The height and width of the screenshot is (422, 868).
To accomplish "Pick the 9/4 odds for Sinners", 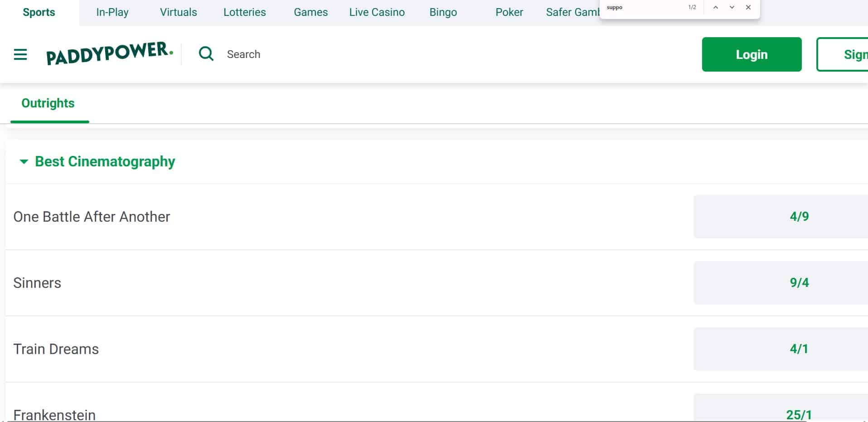I will tap(799, 283).
